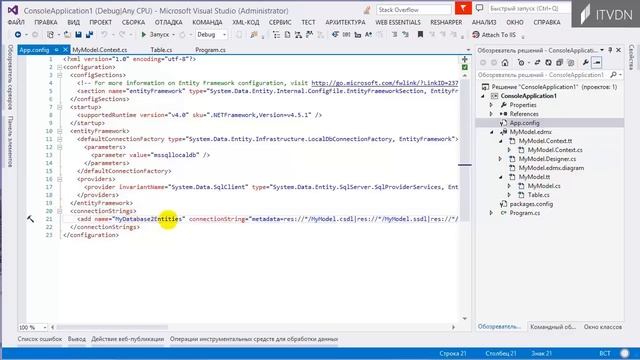Collapse all items in Solution Explorer
This screenshot has width=640, height=360.
point(559,62)
